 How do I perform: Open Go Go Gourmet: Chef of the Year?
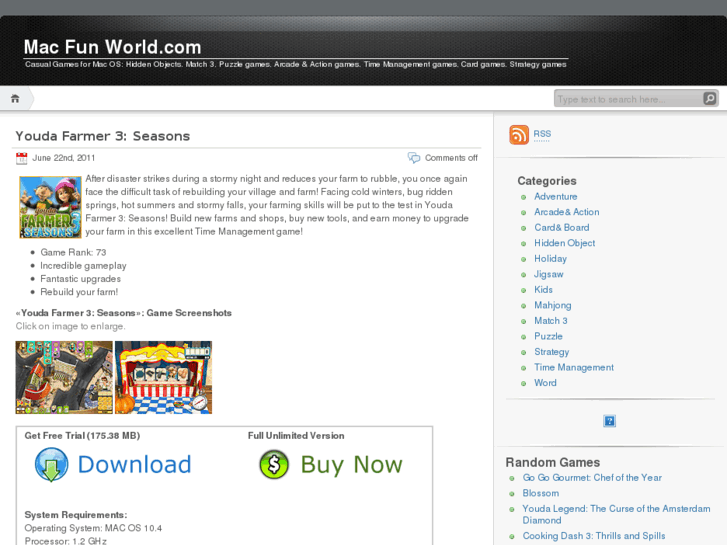[592, 478]
